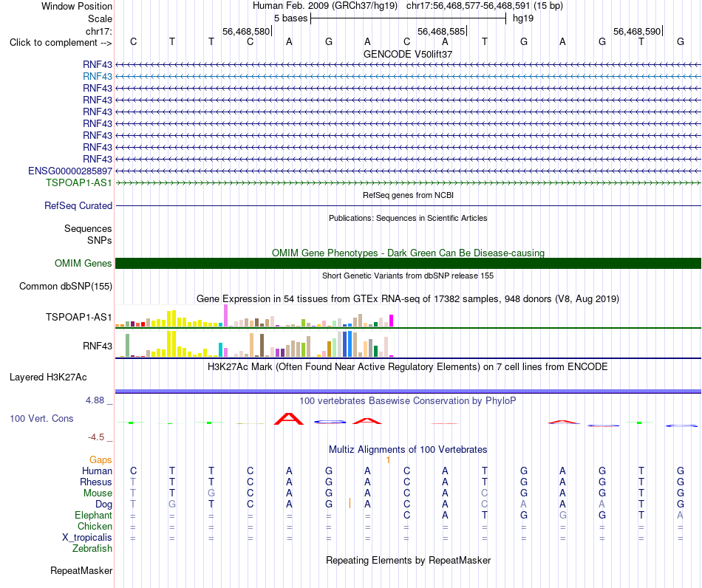The image size is (702, 588).
Task: Click the tall violet bar in TSPOAP1-AS1 chart
Action: (225, 315)
